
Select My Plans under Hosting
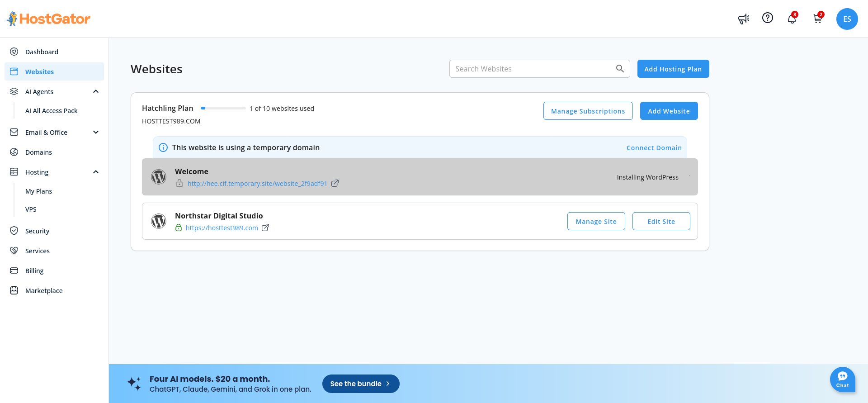pos(39,191)
